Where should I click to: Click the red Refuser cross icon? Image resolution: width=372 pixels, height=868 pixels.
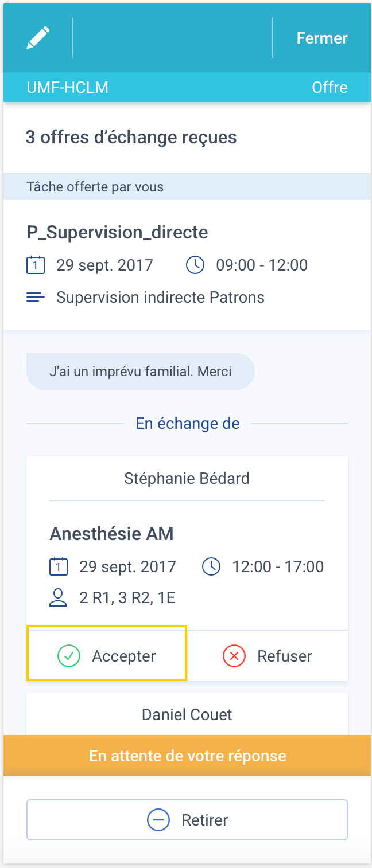(x=234, y=656)
